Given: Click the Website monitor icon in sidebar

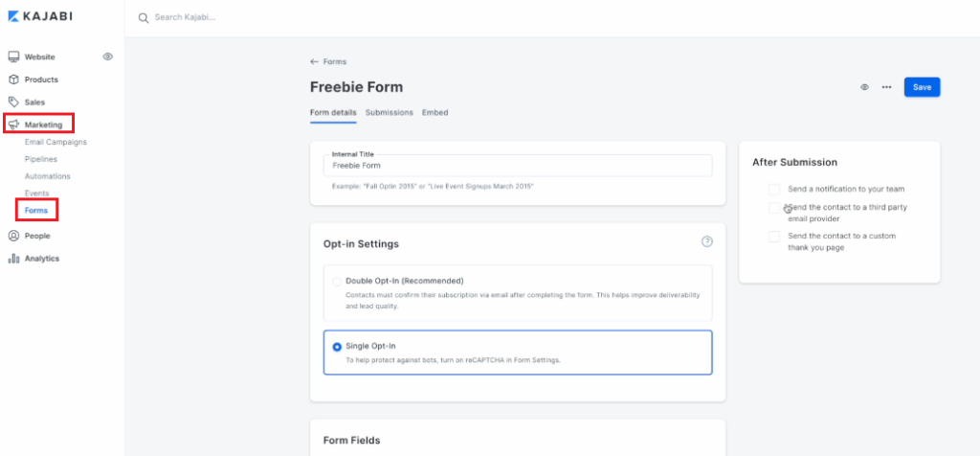Looking at the screenshot, I should [13, 57].
